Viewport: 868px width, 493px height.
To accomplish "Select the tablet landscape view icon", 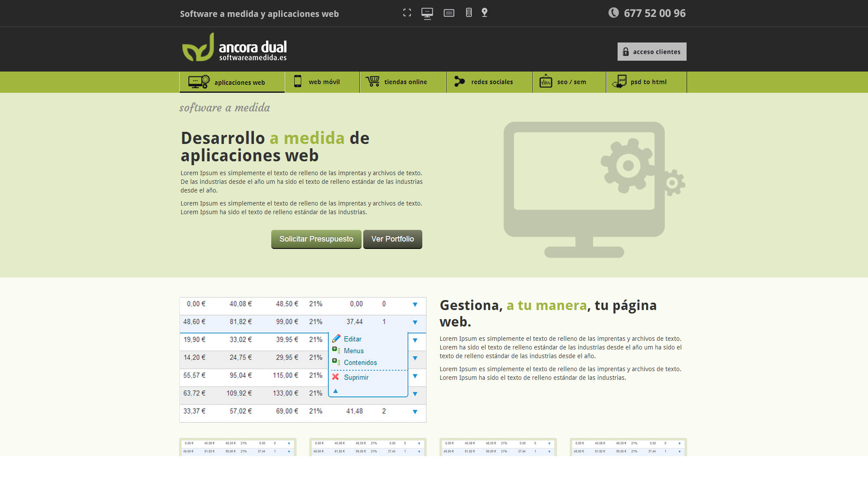I will pos(449,13).
